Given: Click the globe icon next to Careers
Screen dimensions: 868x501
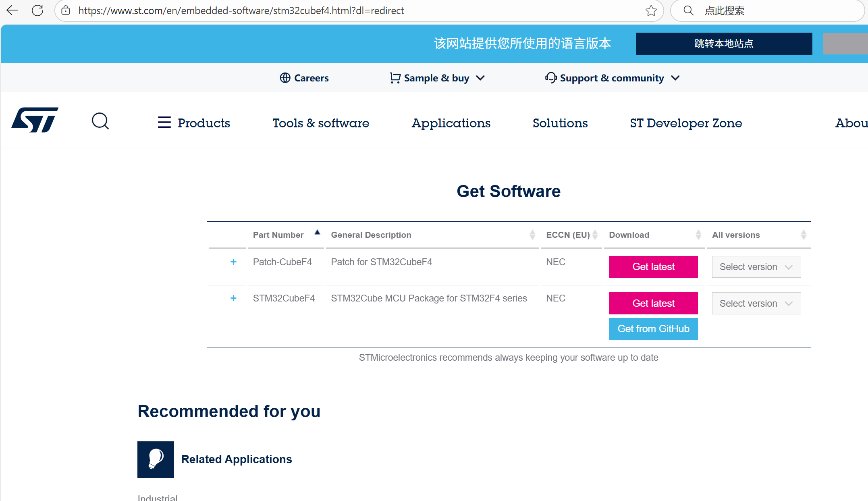Looking at the screenshot, I should click(x=285, y=78).
